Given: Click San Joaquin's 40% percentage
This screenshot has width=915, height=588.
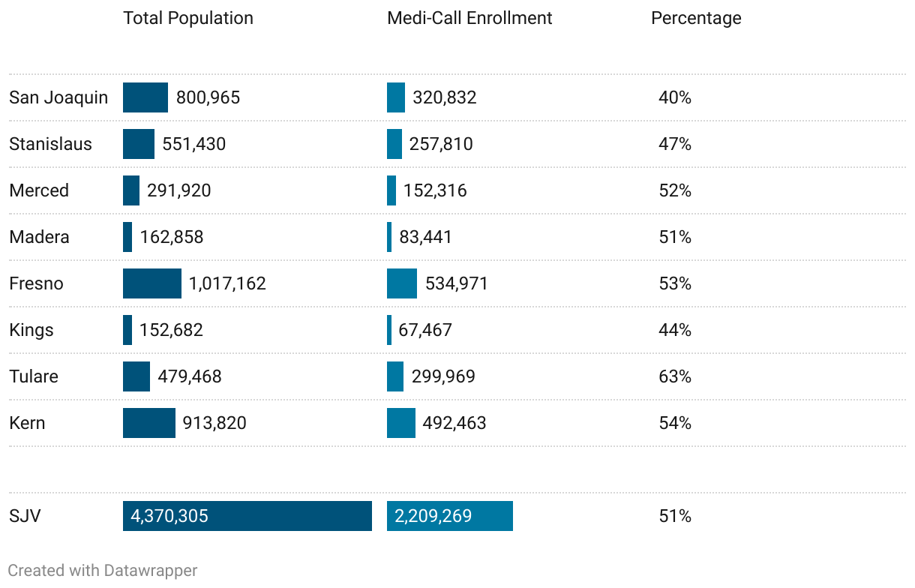Looking at the screenshot, I should point(675,97).
